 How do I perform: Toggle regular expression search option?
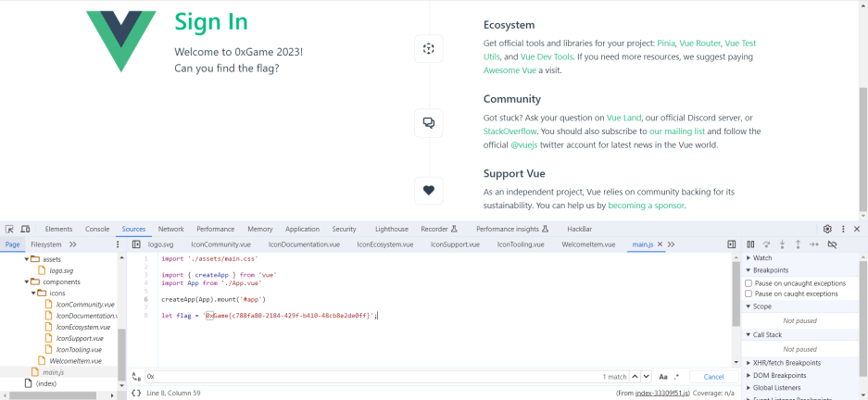click(x=676, y=377)
